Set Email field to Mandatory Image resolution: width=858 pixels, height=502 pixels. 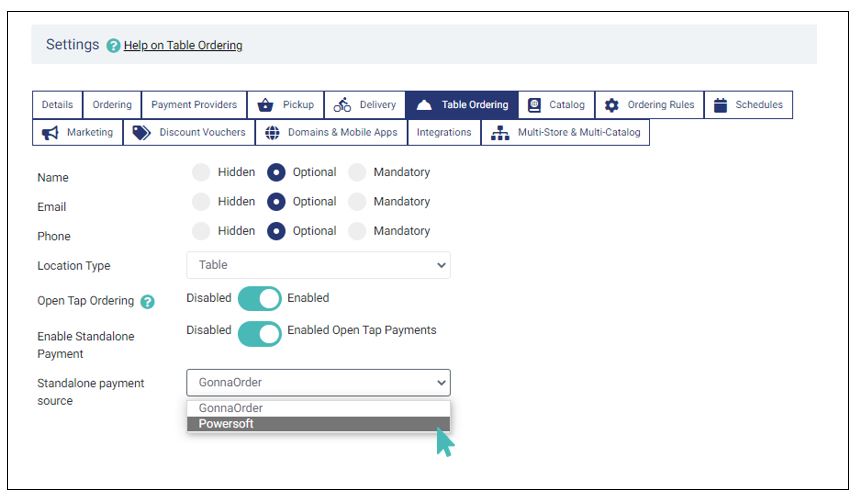(357, 201)
